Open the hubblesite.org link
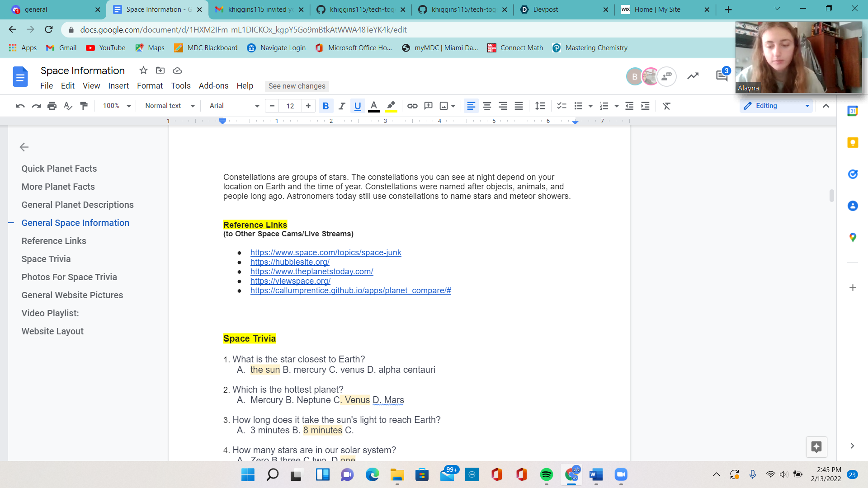Screen dimensions: 868x488 (290, 262)
